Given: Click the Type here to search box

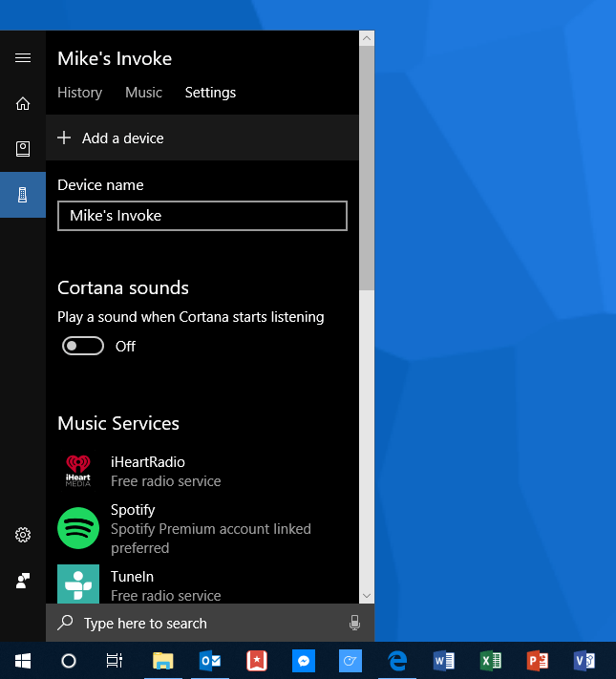Looking at the screenshot, I should (x=202, y=623).
